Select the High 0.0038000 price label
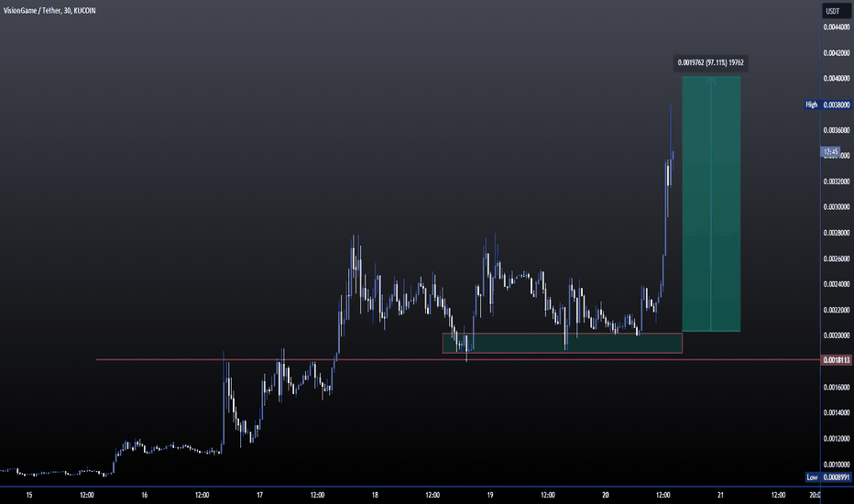This screenshot has width=854, height=504. [827, 104]
